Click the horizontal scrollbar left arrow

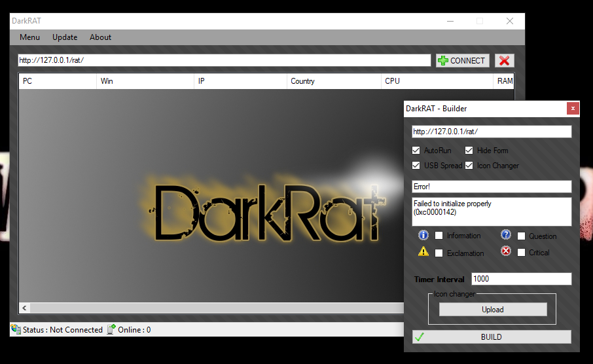point(24,308)
